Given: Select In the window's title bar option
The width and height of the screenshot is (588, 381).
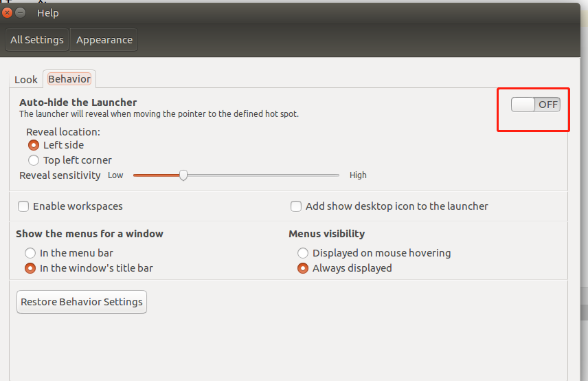Looking at the screenshot, I should (30, 268).
